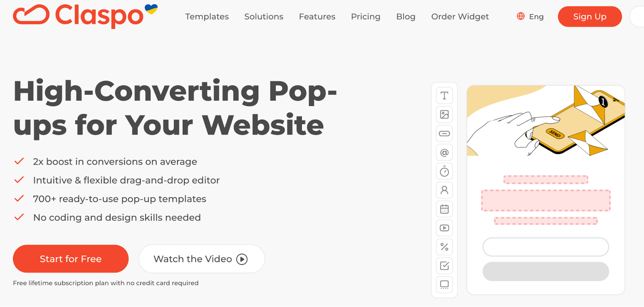Select the countdown timer icon
The width and height of the screenshot is (644, 307).
click(444, 172)
